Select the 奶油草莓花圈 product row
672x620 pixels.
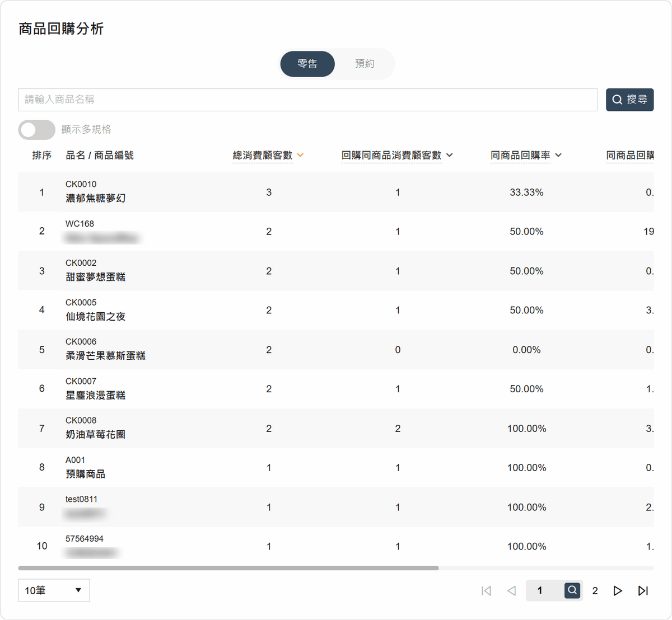[x=95, y=434]
